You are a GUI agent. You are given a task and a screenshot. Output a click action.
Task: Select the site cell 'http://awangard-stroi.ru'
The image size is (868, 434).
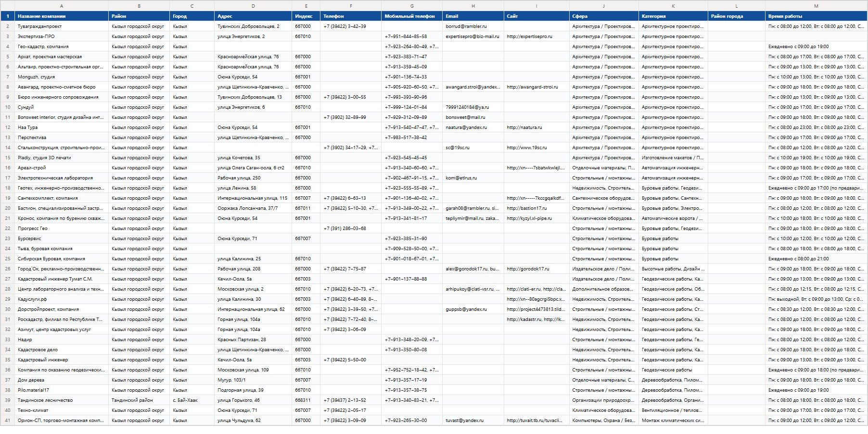coord(536,87)
